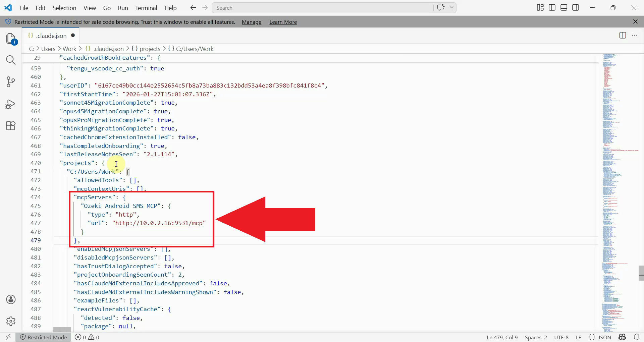Click the "lastReleaseNotesSeen" value 2.1.114
644x342 pixels.
(159, 154)
